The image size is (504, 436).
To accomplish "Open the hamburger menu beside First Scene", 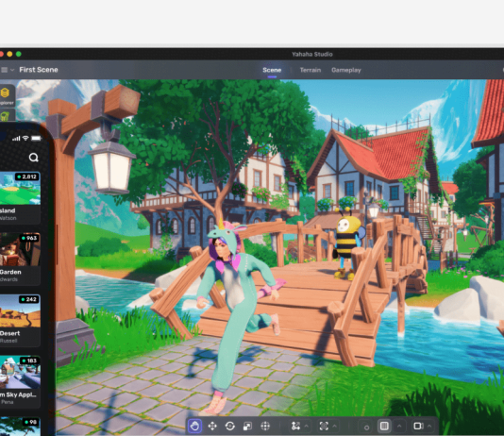I will (x=4, y=70).
